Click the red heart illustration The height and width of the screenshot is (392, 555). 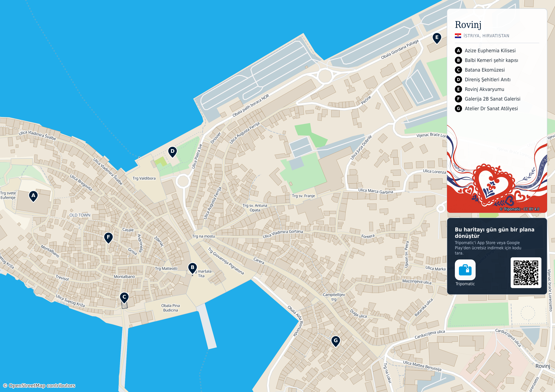click(493, 185)
